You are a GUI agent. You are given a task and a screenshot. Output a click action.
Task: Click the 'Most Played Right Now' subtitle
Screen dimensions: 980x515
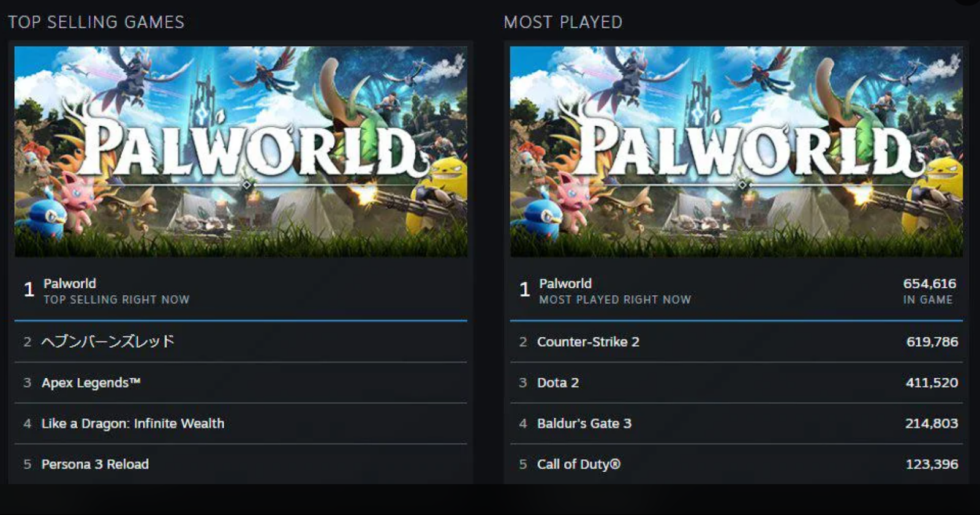click(615, 299)
